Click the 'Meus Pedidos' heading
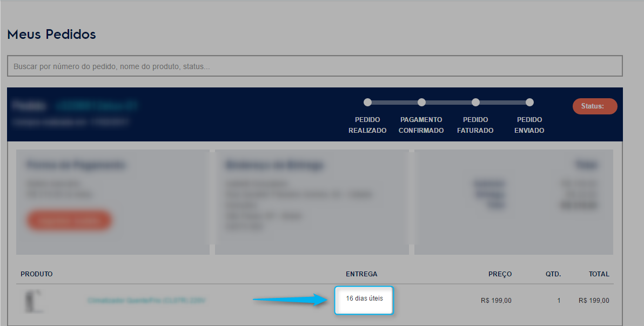Viewport: 644px width, 326px height. pyautogui.click(x=51, y=34)
